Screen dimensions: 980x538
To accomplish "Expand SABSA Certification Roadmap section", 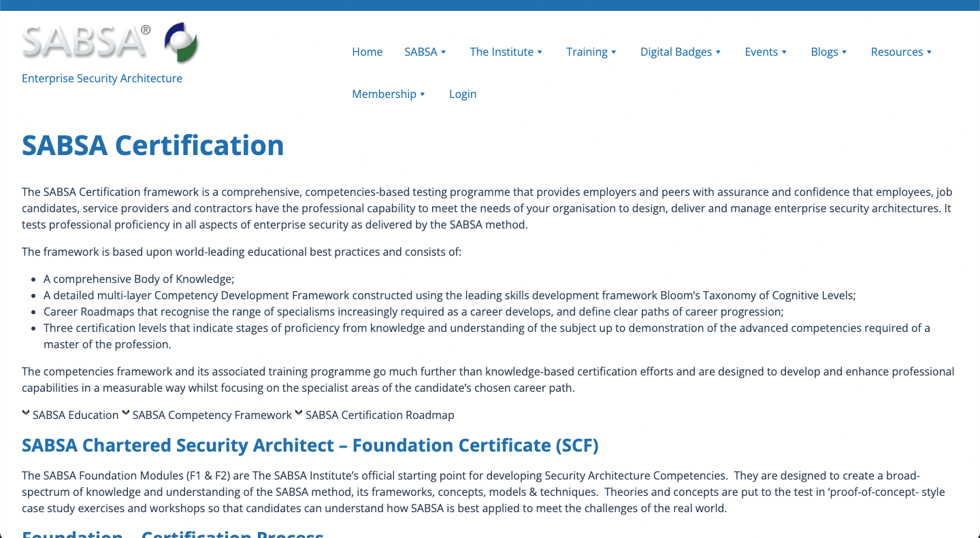I will pyautogui.click(x=374, y=415).
